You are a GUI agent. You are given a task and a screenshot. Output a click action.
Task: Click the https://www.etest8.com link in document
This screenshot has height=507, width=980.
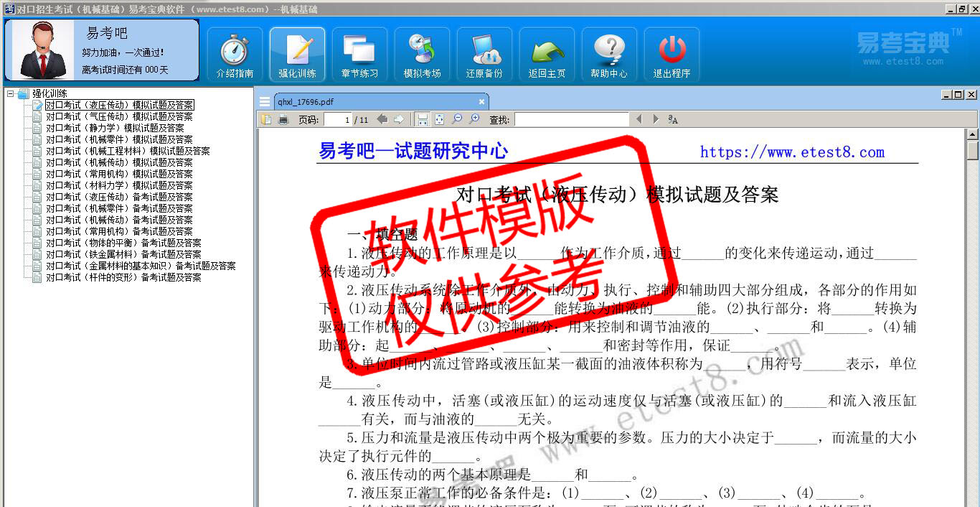(x=792, y=152)
